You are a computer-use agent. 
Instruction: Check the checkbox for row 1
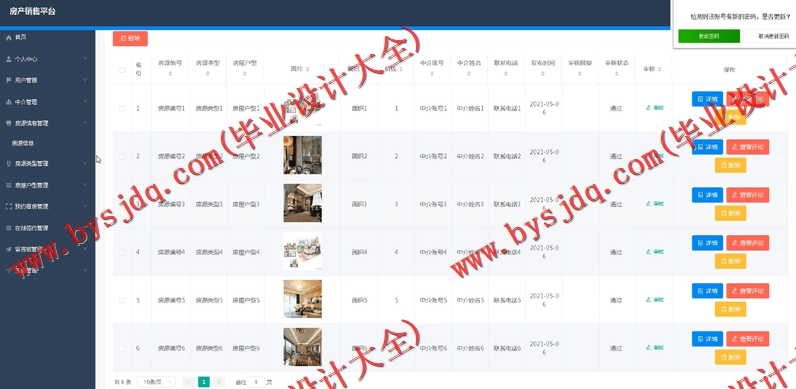[x=122, y=108]
